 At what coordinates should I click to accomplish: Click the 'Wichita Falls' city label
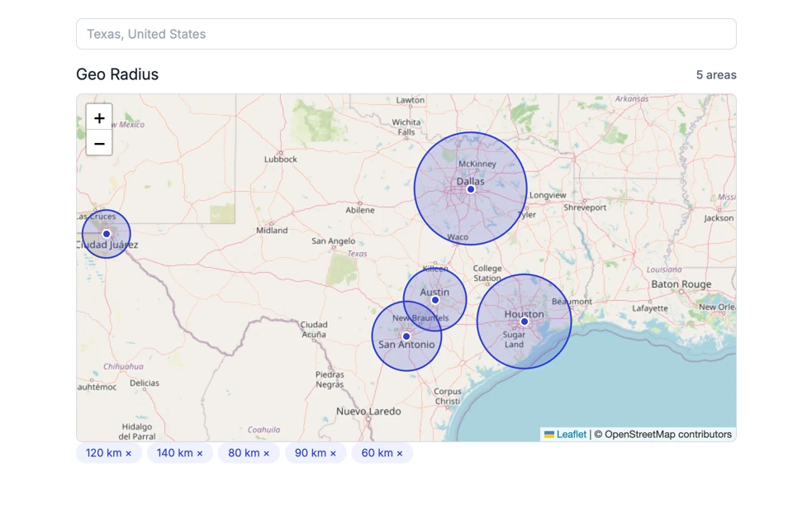(406, 127)
